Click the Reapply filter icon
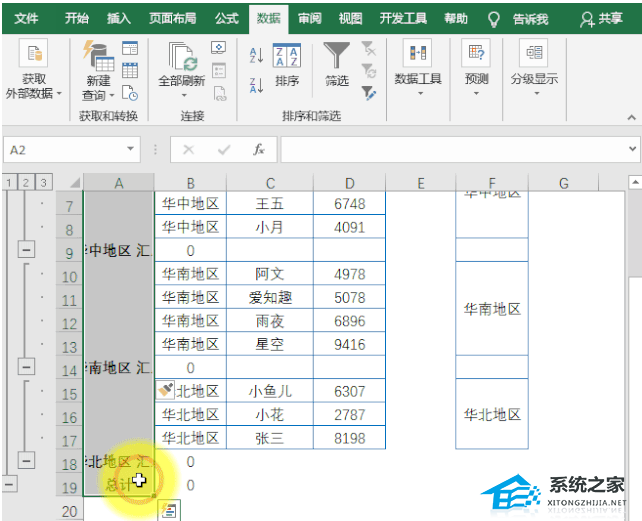Screen dimensions: 642x521 (368, 70)
